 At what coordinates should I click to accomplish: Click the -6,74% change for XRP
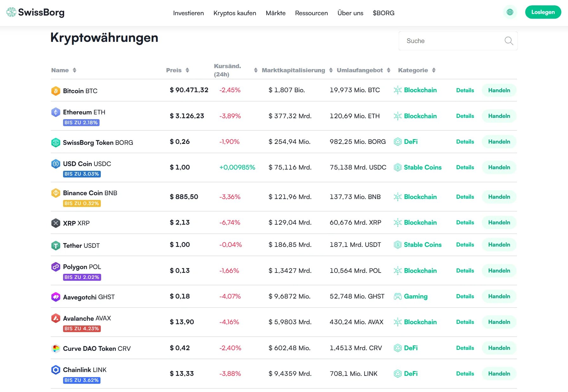(x=230, y=222)
